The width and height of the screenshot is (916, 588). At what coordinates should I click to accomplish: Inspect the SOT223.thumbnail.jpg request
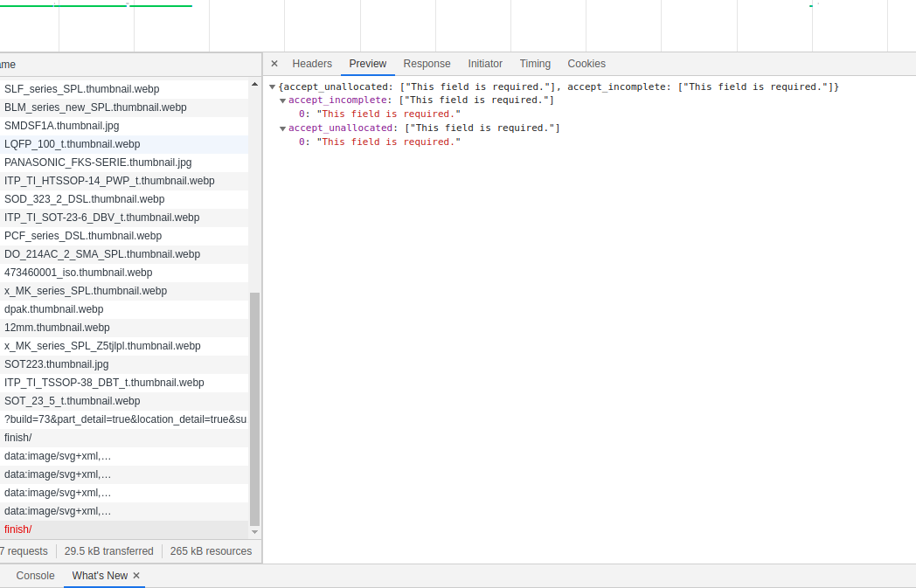point(56,363)
